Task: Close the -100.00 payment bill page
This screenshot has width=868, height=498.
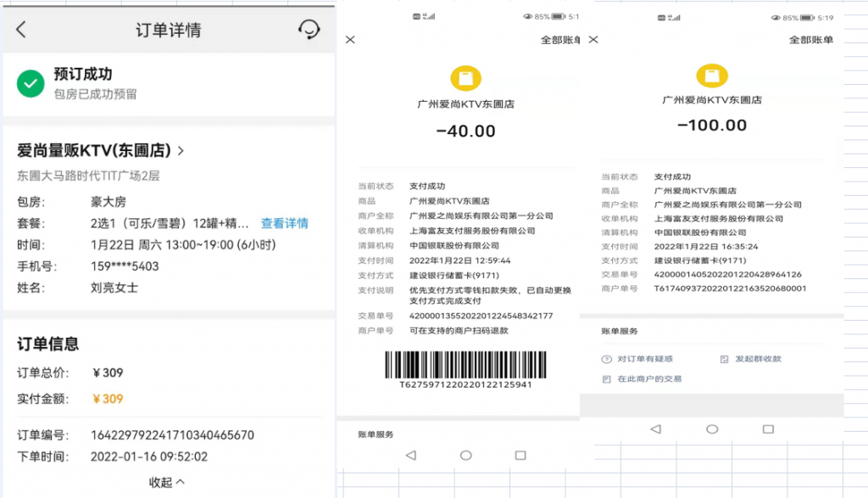Action: click(x=593, y=40)
